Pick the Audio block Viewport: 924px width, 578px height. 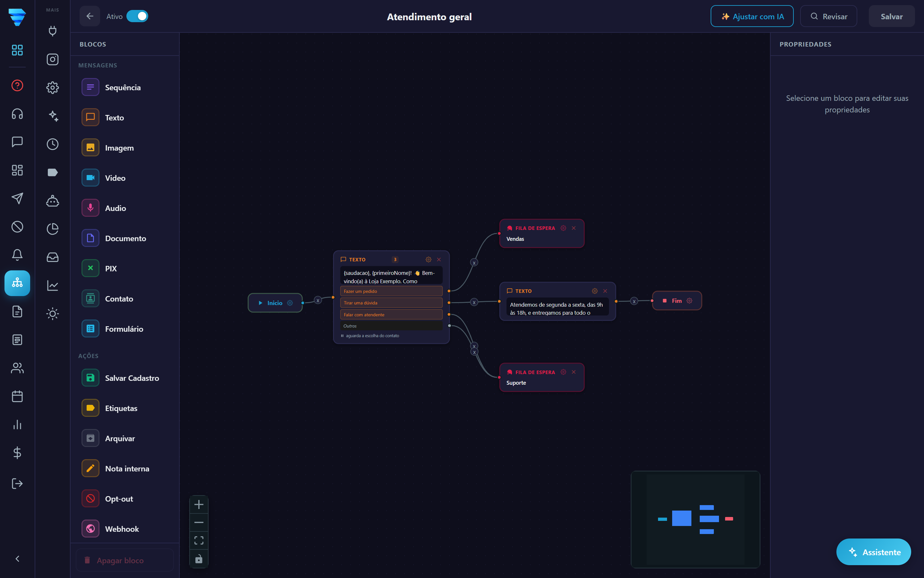click(125, 208)
